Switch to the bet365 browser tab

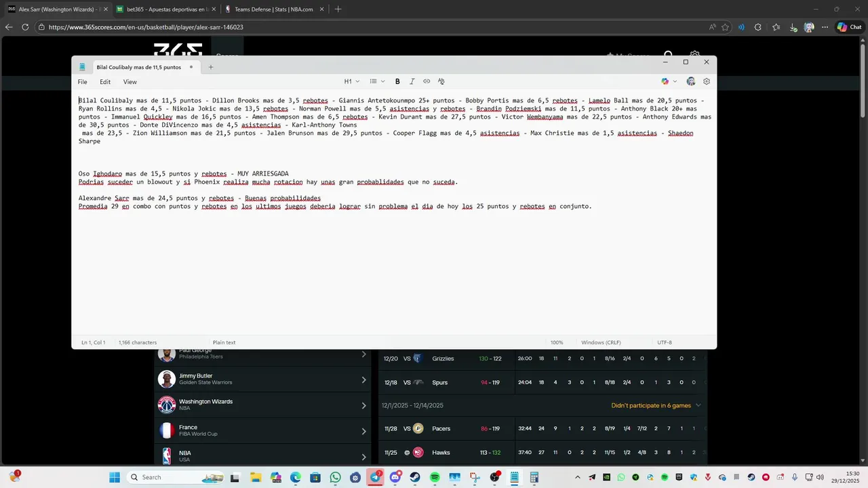click(165, 9)
